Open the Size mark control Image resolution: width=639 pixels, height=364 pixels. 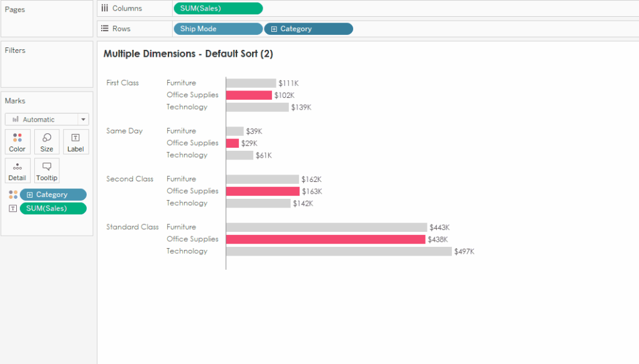coord(47,141)
